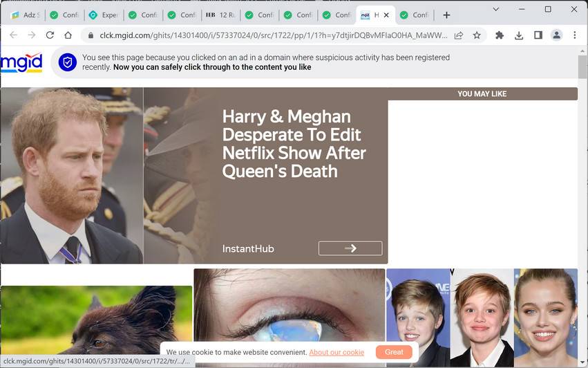This screenshot has width=588, height=368.
Task: Switch to the Exper tab
Action: 104,15
